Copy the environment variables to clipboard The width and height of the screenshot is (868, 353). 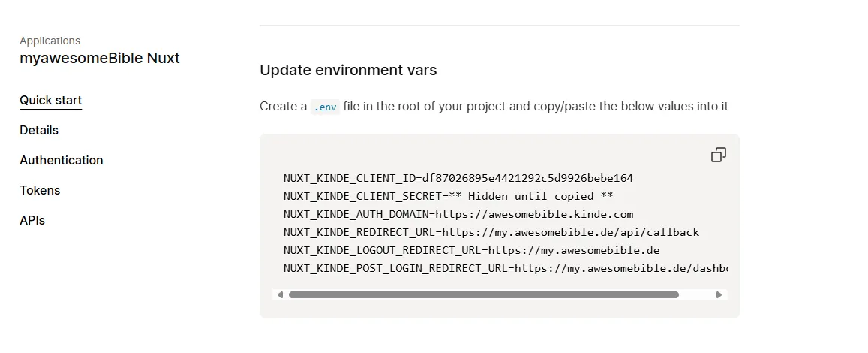tap(718, 155)
